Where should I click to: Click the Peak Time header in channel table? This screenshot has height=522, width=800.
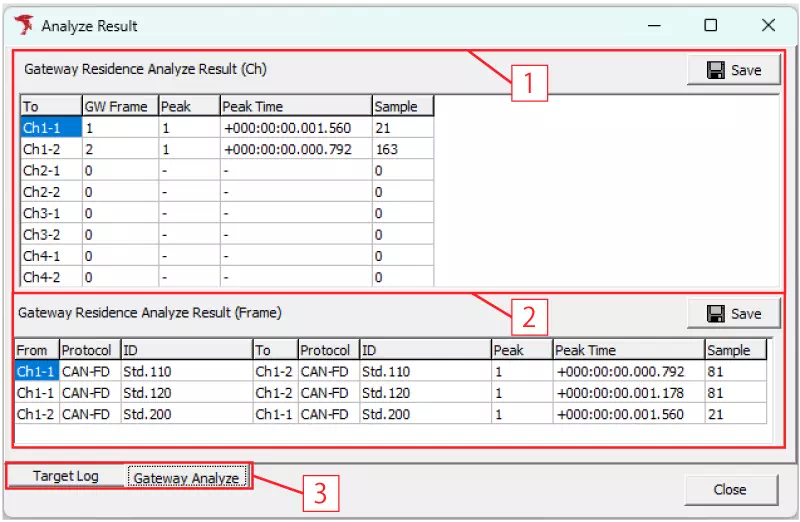coord(295,106)
